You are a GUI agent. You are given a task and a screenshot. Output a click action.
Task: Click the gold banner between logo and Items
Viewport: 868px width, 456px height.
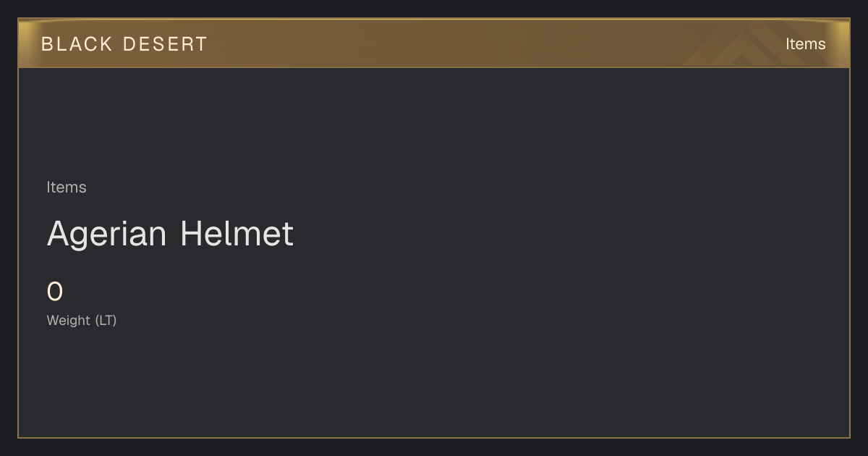click(492, 43)
